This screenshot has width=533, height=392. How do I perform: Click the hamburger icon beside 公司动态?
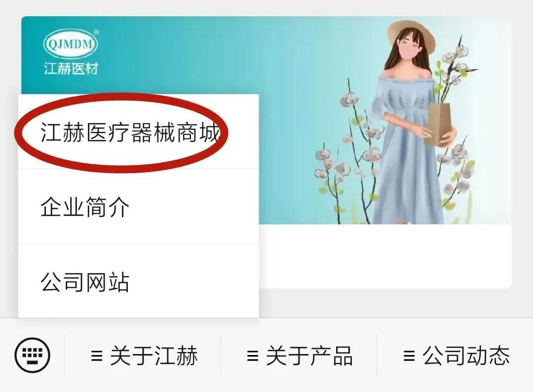[409, 356]
